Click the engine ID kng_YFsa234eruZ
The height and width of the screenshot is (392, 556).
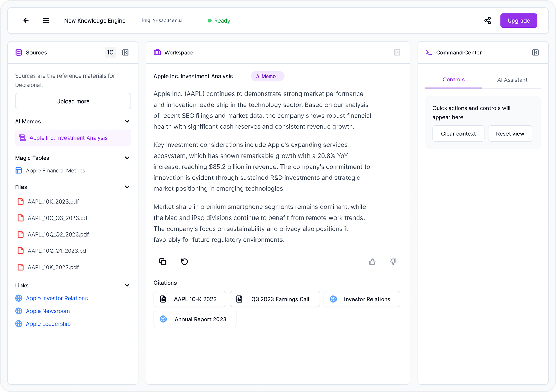pos(162,21)
